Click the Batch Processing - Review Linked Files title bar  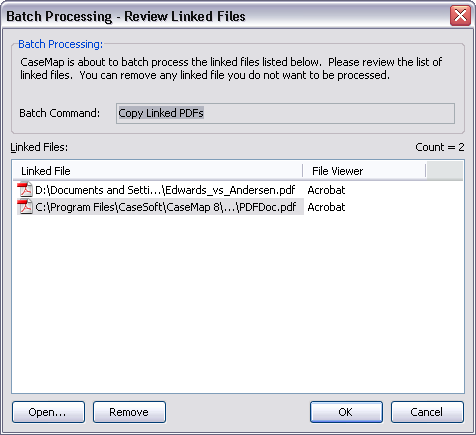[227, 16]
